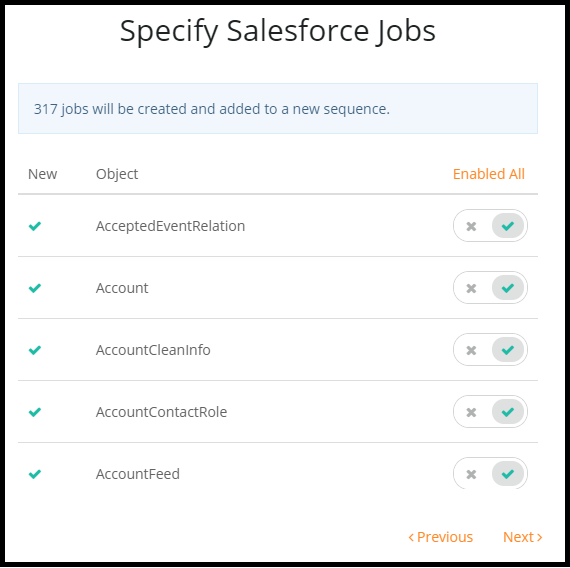Image resolution: width=570 pixels, height=568 pixels.
Task: Go back with the Previous link
Action: coord(441,537)
